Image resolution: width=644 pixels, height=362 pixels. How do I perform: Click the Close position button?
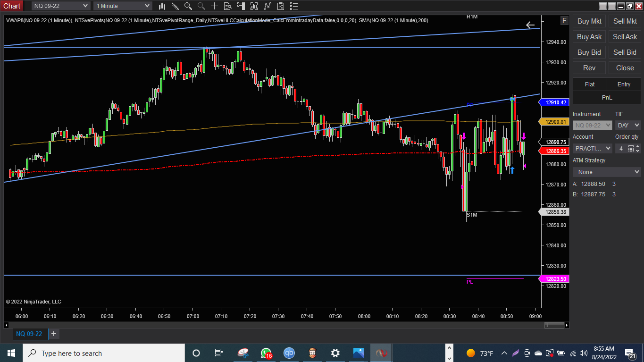tap(625, 68)
